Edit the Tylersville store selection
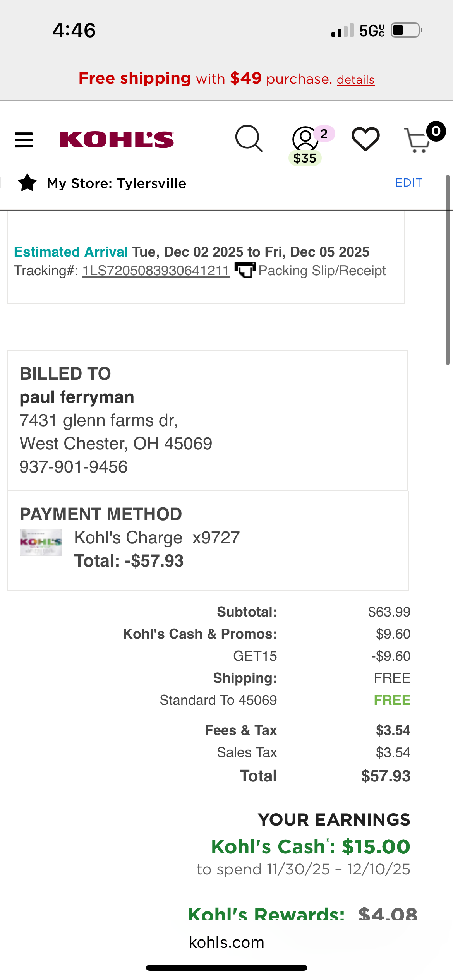Image resolution: width=453 pixels, height=980 pixels. [408, 183]
